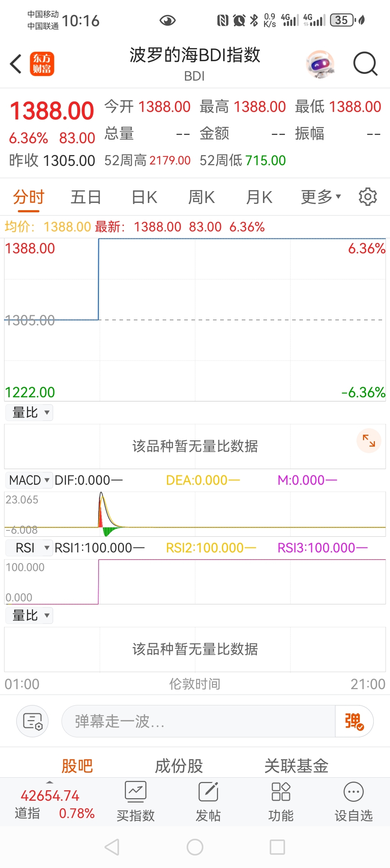Screen dimensions: 390x868
Task: Open bullet comment settings icon
Action: pos(32,721)
